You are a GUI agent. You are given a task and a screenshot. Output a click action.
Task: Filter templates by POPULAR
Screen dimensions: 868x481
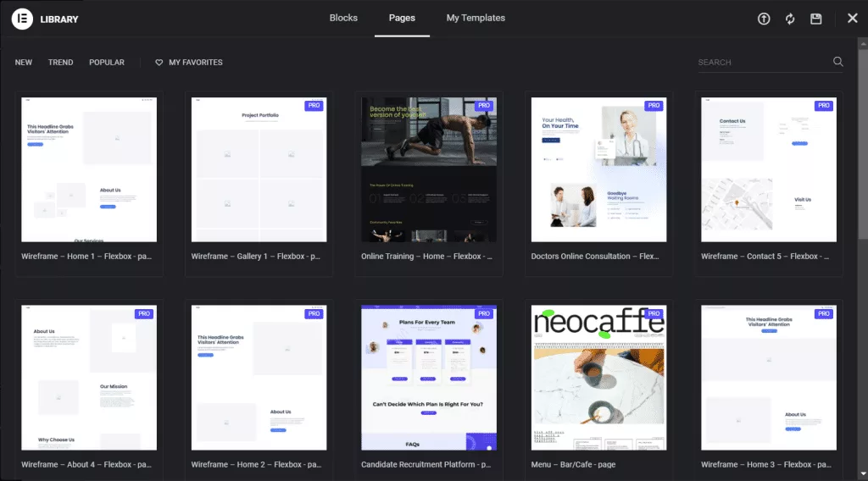[107, 63]
